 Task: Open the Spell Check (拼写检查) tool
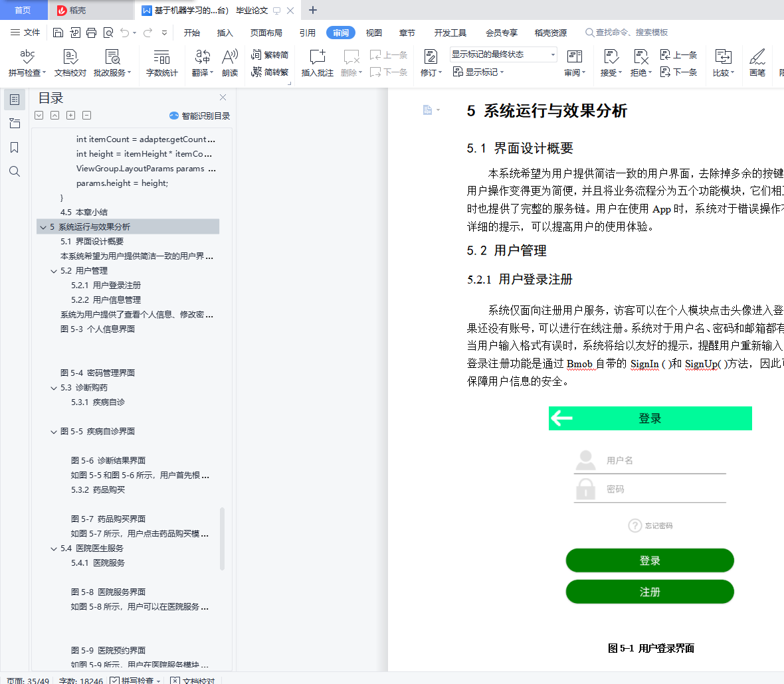point(27,63)
